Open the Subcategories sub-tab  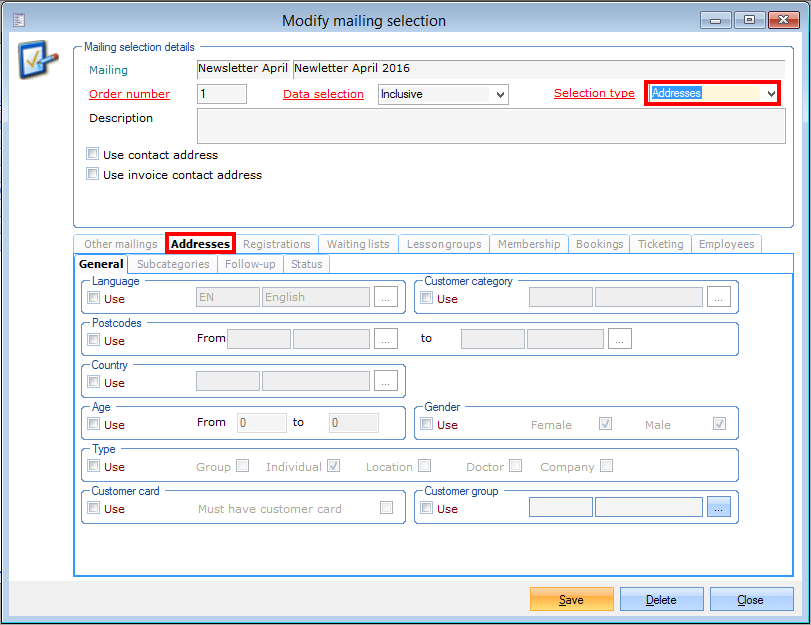(173, 264)
